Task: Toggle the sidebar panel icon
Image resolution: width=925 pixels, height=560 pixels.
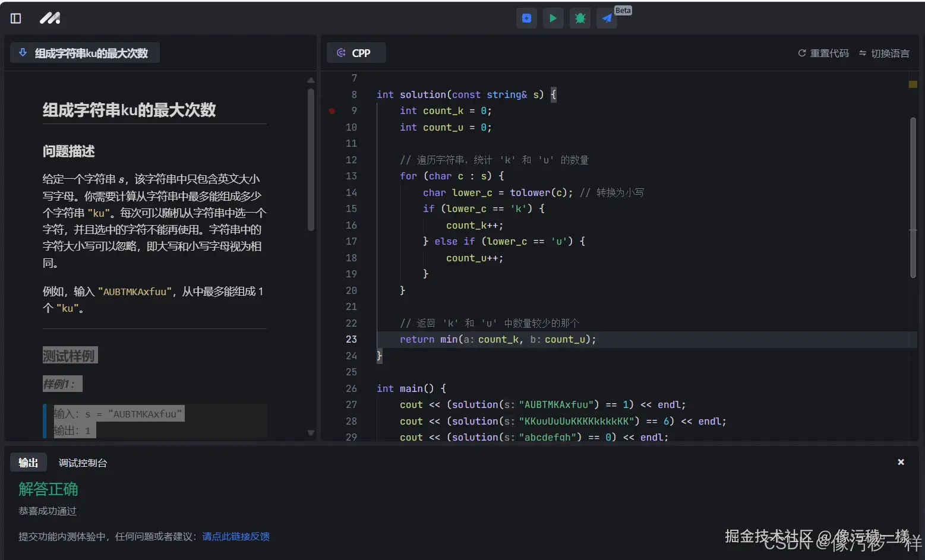Action: pos(16,18)
